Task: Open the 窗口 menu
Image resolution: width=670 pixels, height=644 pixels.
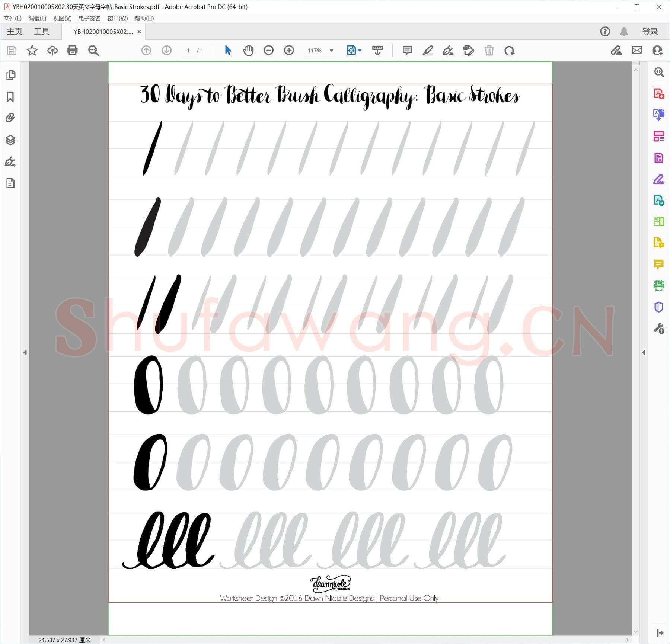Action: pos(118,18)
